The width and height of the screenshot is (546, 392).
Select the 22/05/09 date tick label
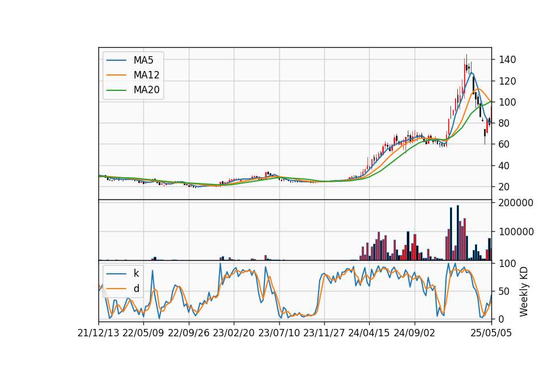click(x=143, y=333)
